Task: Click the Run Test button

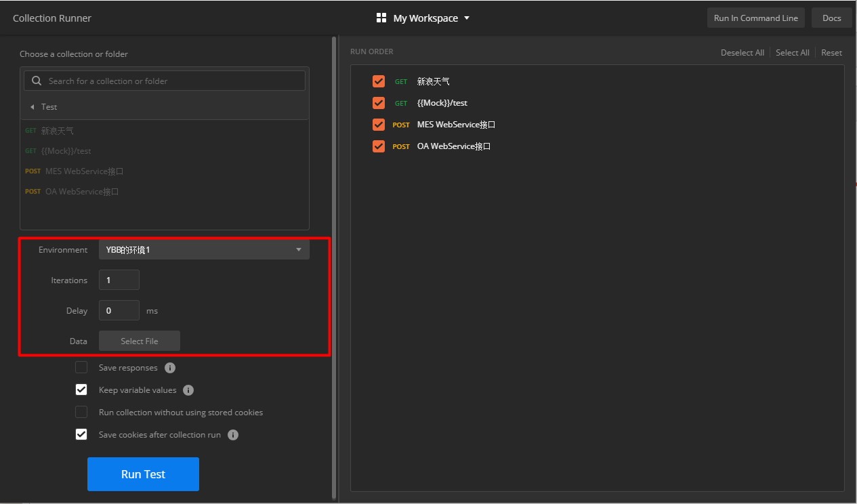Action: [143, 474]
